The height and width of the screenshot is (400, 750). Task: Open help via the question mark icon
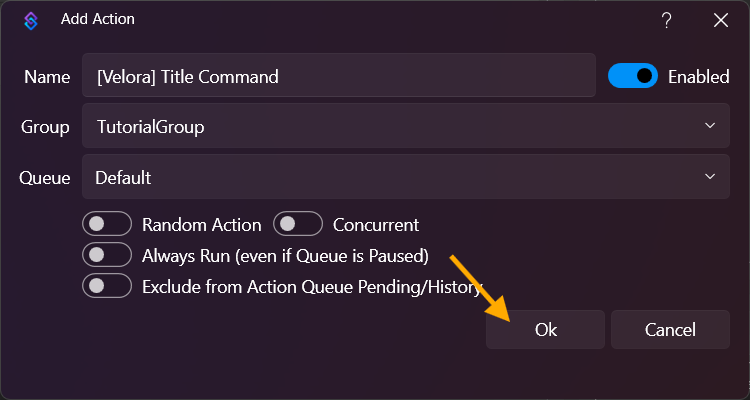pos(667,19)
